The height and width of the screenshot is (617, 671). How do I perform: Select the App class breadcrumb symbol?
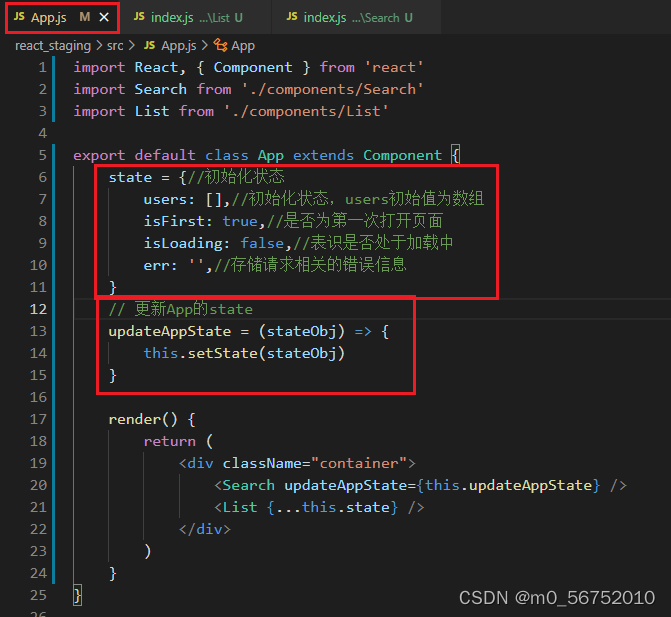(x=243, y=45)
